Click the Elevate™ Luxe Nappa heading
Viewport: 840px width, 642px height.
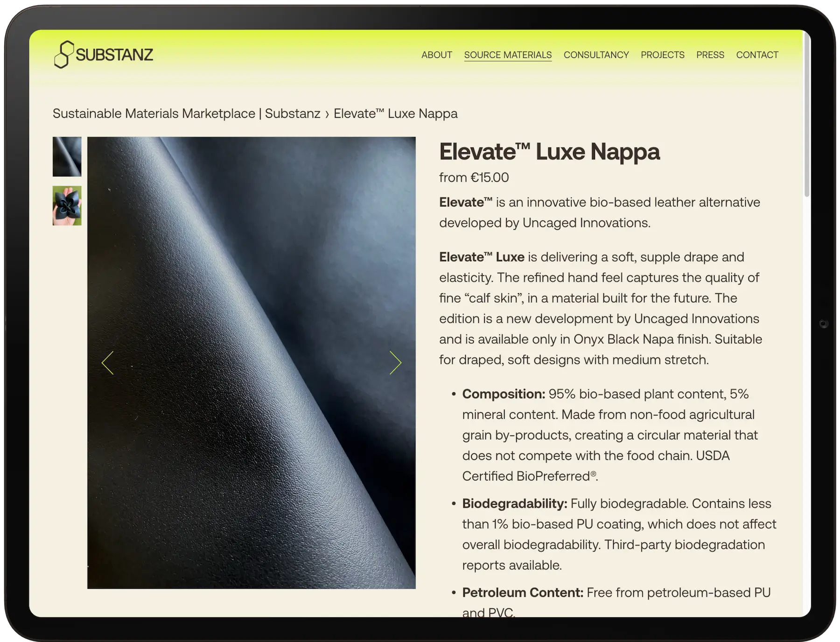point(549,152)
